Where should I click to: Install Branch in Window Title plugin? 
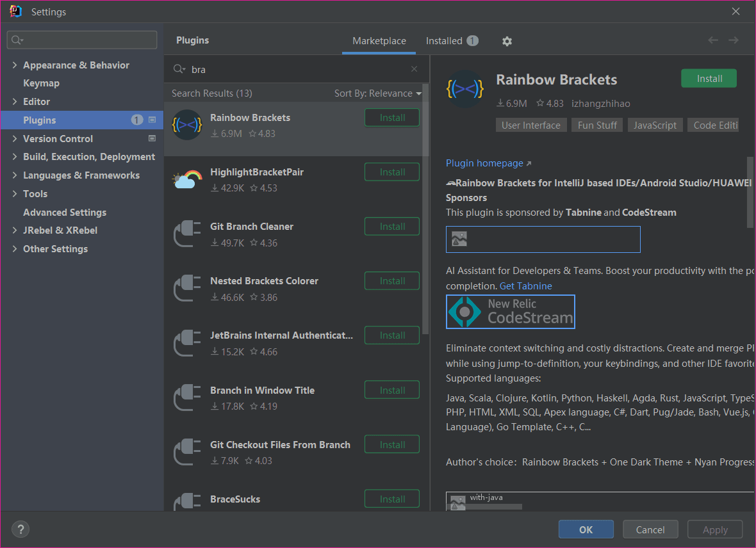click(x=392, y=391)
